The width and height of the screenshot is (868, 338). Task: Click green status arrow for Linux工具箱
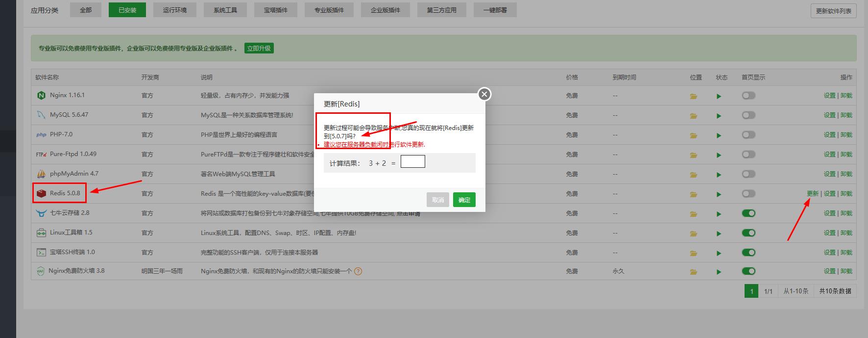719,234
